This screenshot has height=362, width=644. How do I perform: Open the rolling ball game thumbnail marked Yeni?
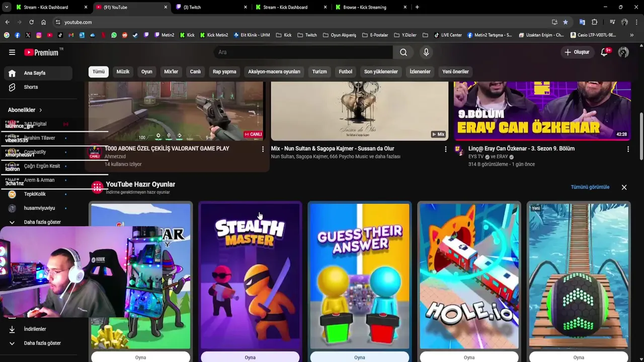click(x=579, y=276)
